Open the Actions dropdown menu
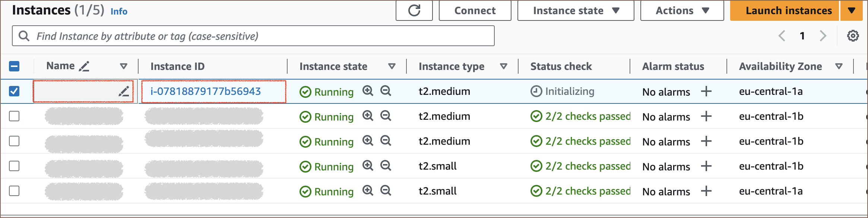868x218 pixels. click(682, 10)
